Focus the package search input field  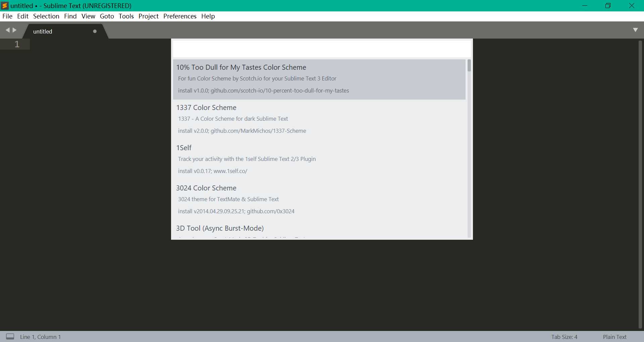[322, 49]
